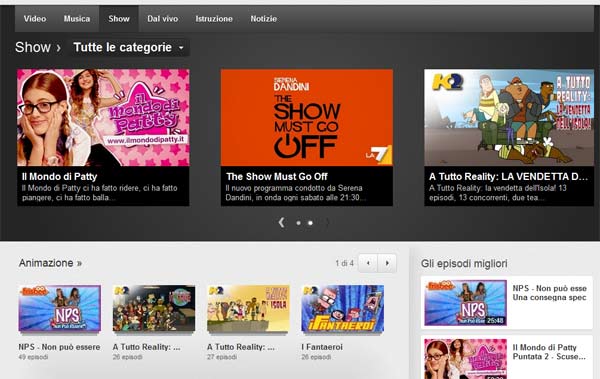Viewport: 600px width, 379px height.
Task: Click The Show Must Go Off title
Action: pos(277,176)
